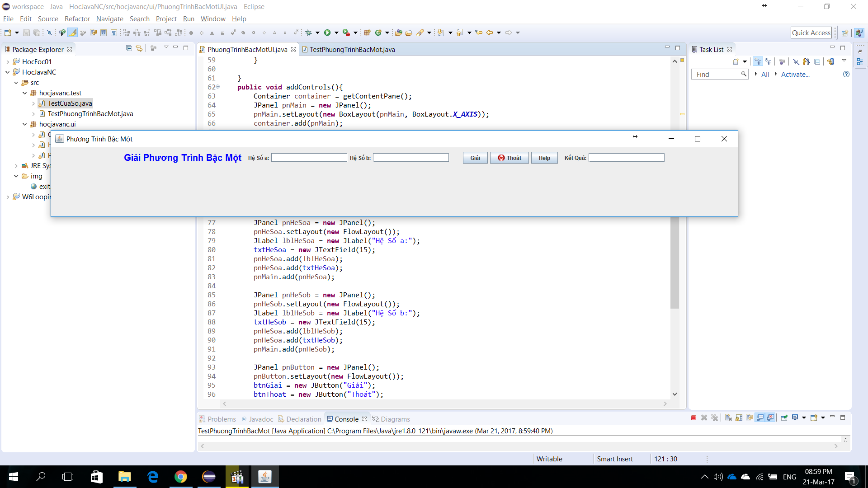Viewport: 868px width, 488px height.
Task: Pin the Console view
Action: tap(784, 418)
